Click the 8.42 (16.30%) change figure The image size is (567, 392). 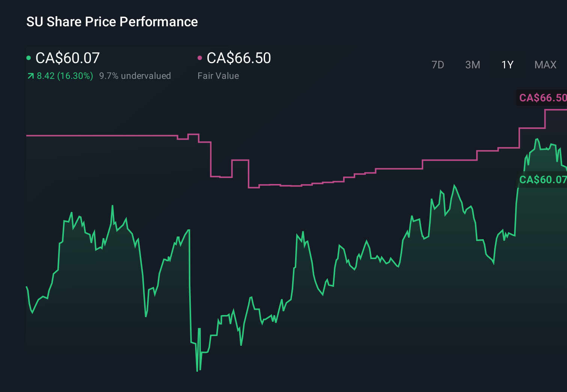pyautogui.click(x=65, y=75)
